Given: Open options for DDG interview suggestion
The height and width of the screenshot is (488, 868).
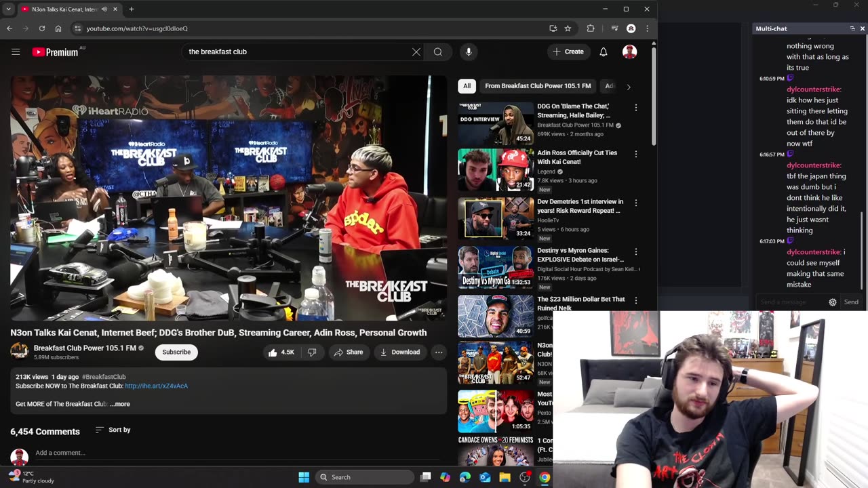Looking at the screenshot, I should 635,108.
